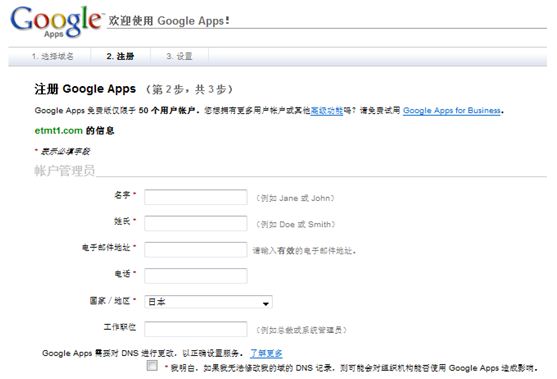The height and width of the screenshot is (379, 557).
Task: Click the 请输入有效的电子邮件地址 hint
Action: (304, 251)
